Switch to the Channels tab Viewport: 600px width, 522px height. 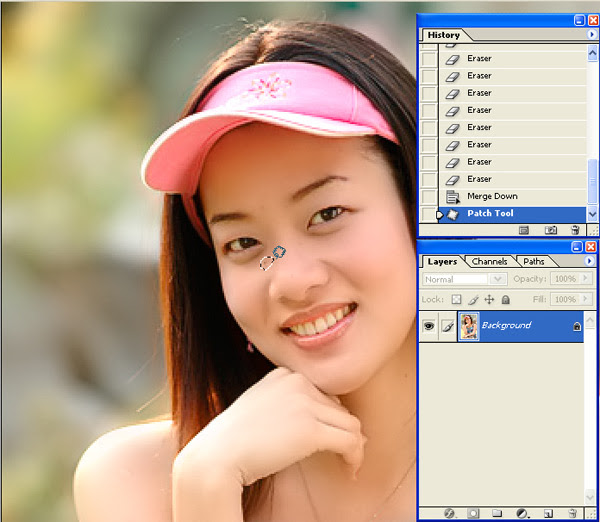click(x=489, y=262)
